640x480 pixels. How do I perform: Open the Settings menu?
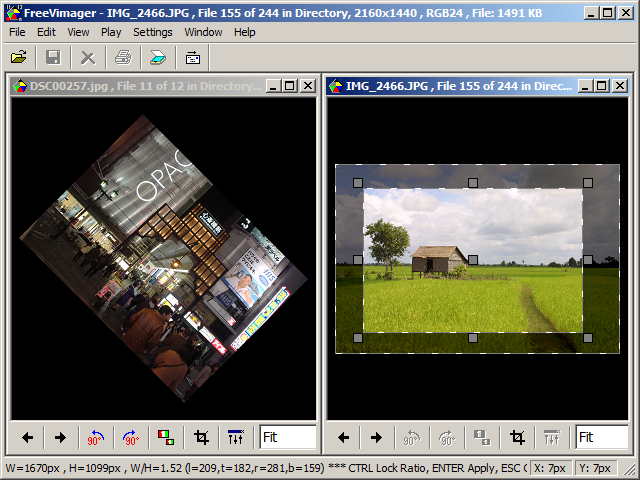(152, 32)
